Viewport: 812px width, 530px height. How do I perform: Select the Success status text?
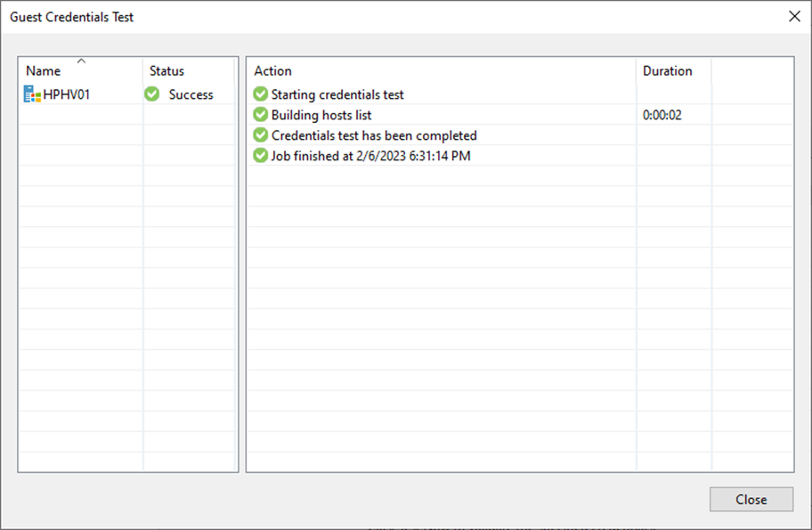(x=191, y=94)
